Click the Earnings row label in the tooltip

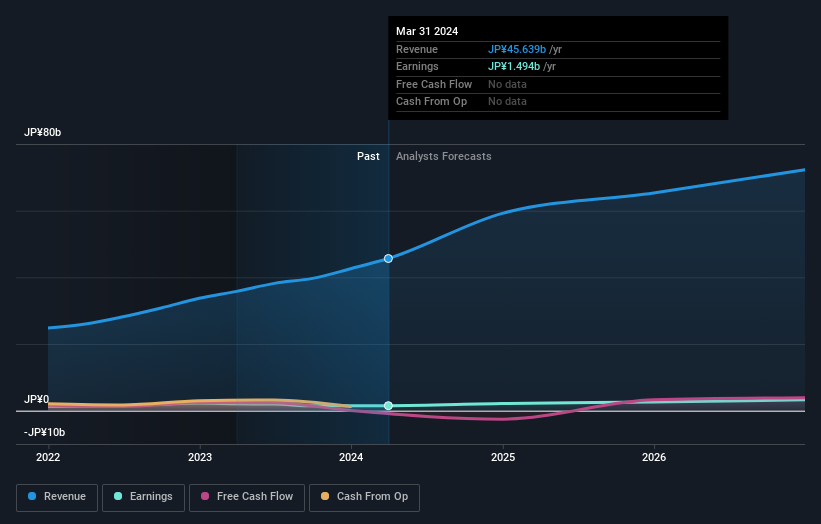point(417,66)
